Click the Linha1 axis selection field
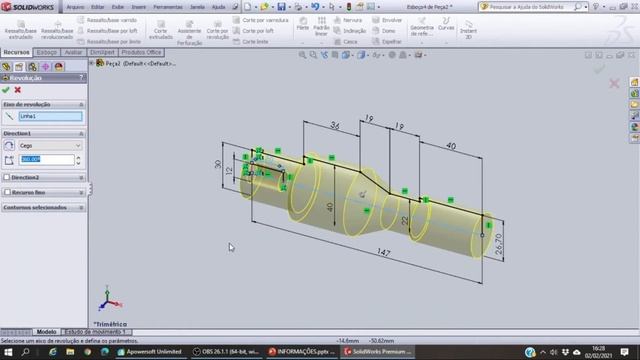Screen dimensions: 640x360 pyautogui.click(x=50, y=116)
